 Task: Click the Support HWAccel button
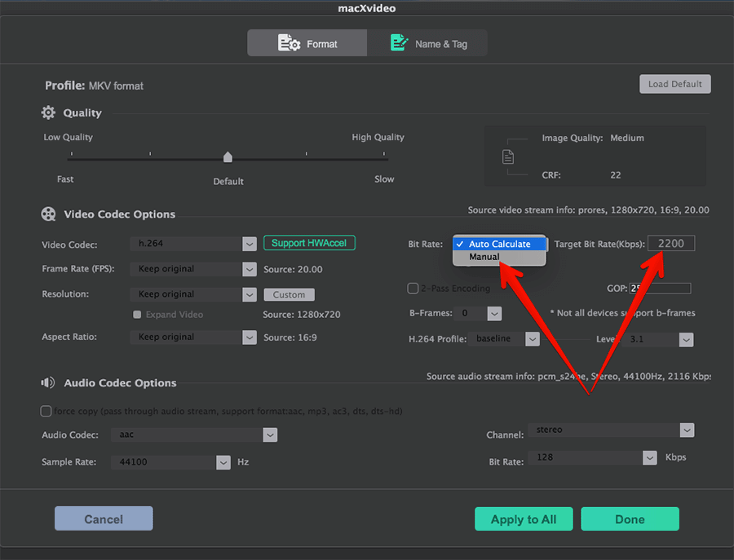[x=309, y=243]
